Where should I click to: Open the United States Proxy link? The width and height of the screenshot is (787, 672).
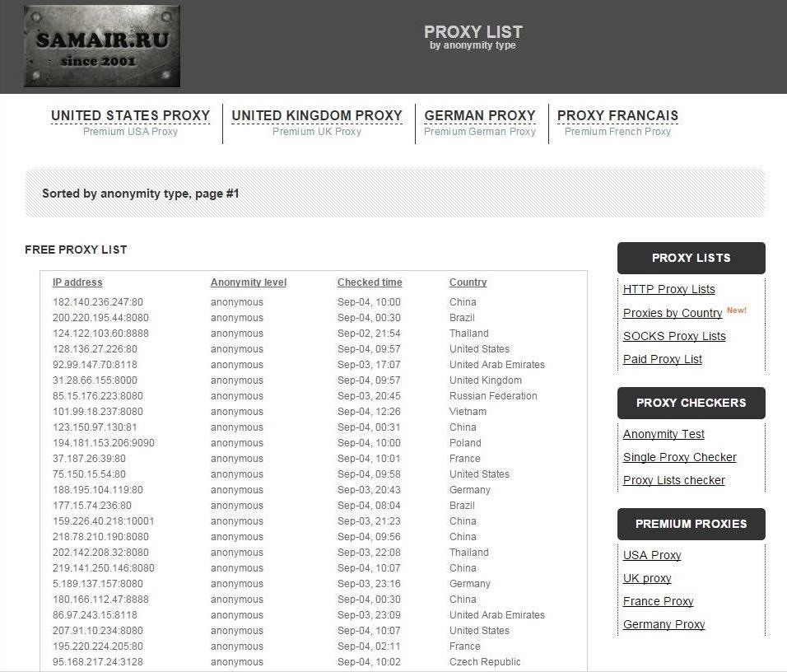coord(130,116)
